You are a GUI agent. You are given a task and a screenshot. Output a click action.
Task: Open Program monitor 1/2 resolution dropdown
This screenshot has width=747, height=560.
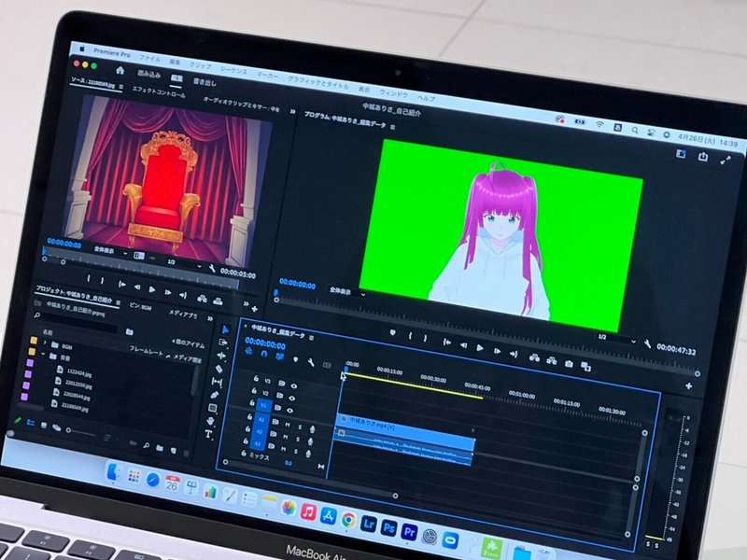[617, 338]
